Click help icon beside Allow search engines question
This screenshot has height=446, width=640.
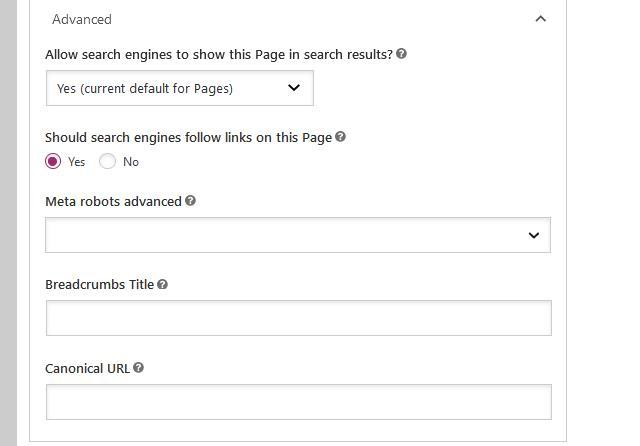(401, 54)
